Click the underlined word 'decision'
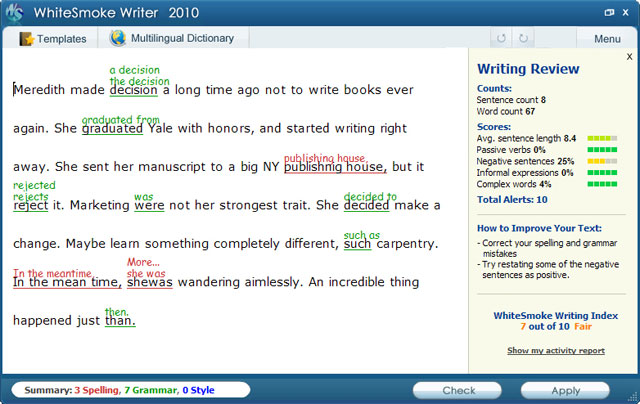This screenshot has height=404, width=640. tap(133, 90)
